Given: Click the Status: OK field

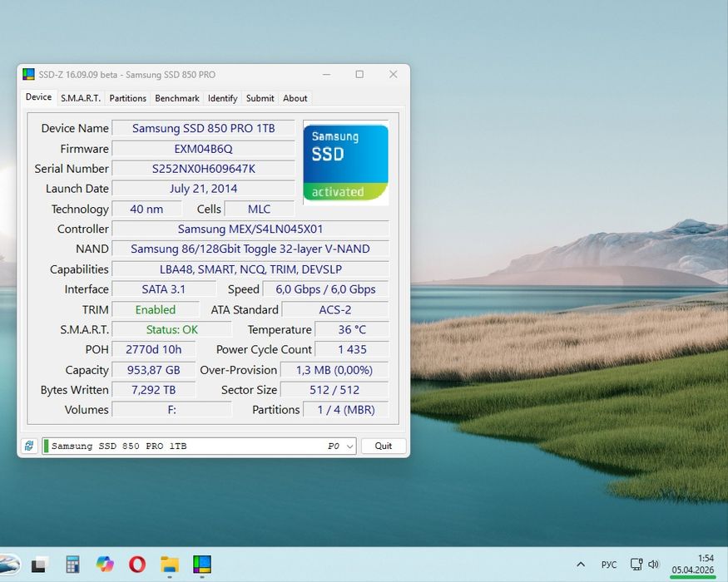Looking at the screenshot, I should (171, 329).
